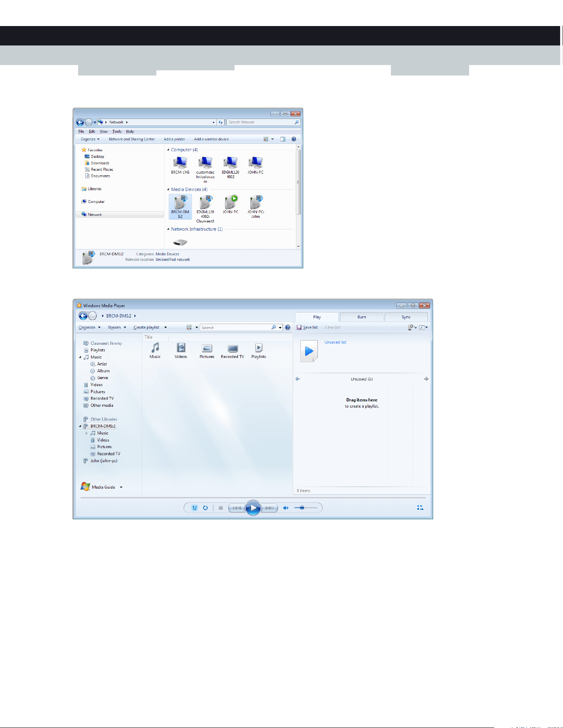Image resolution: width=563 pixels, height=728 pixels.
Task: Toggle repeat mode
Action: click(205, 508)
